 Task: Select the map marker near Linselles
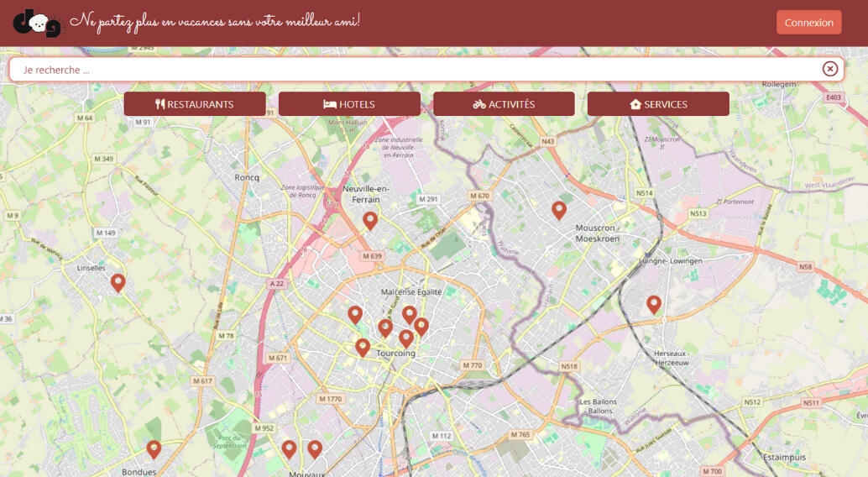coord(118,282)
